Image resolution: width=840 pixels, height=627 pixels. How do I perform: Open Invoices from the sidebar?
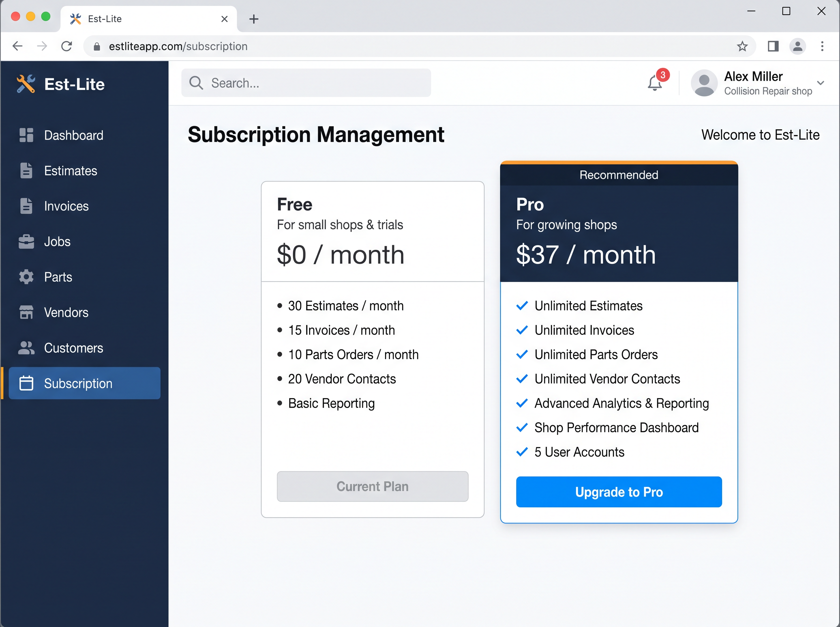(84, 206)
